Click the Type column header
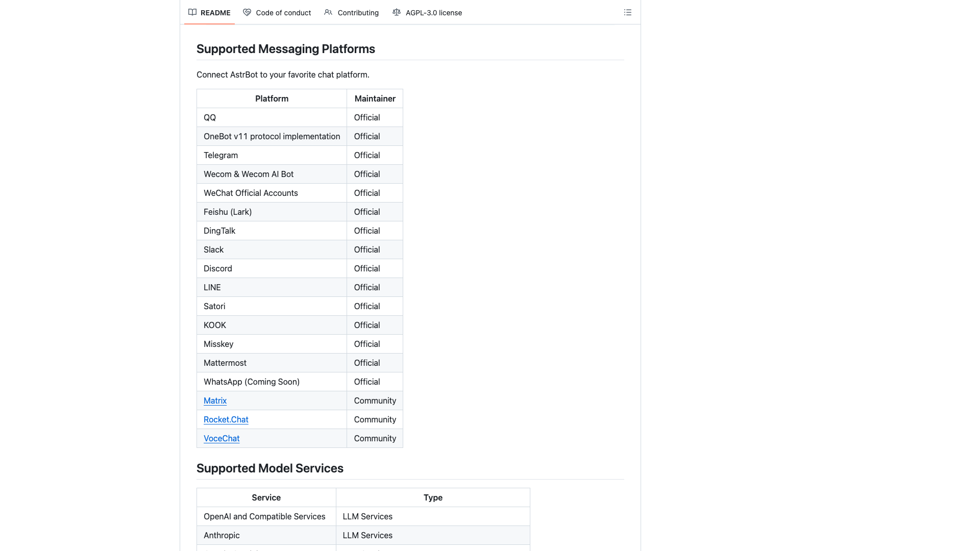Screen dimensions: 980x551 [433, 497]
